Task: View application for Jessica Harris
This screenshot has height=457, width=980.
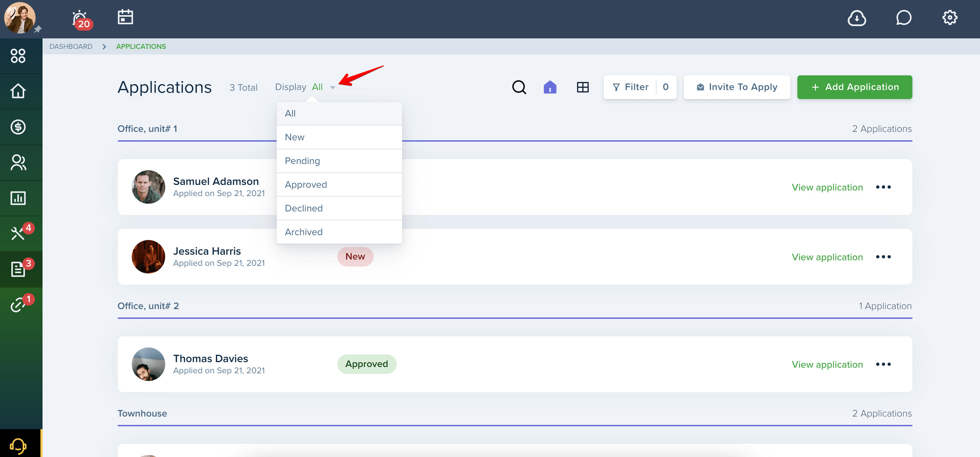Action: (827, 257)
